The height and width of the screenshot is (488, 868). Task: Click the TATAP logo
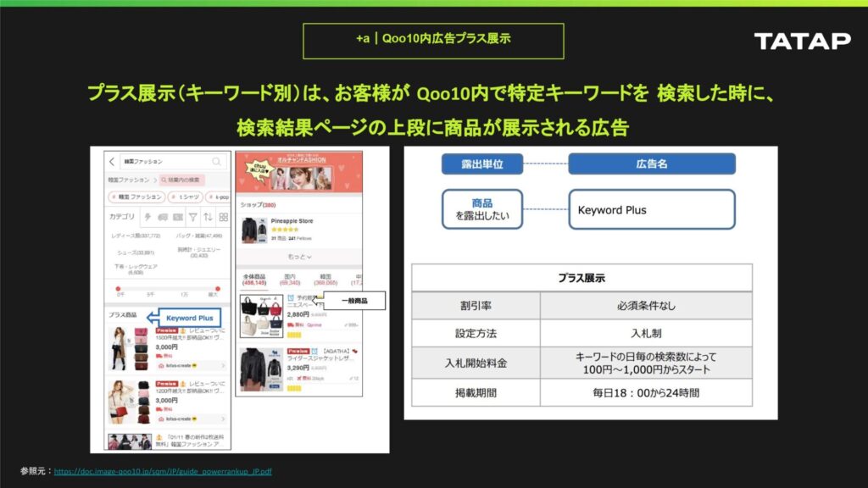click(x=802, y=41)
